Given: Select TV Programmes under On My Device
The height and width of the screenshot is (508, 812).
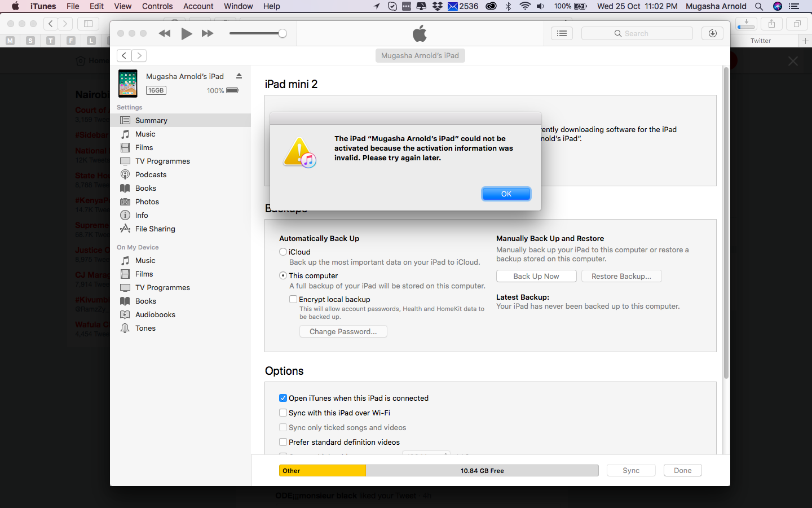Looking at the screenshot, I should pos(180,287).
